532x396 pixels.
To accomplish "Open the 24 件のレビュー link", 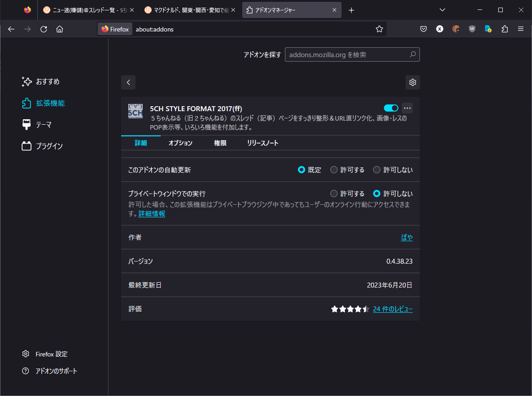I will [392, 309].
